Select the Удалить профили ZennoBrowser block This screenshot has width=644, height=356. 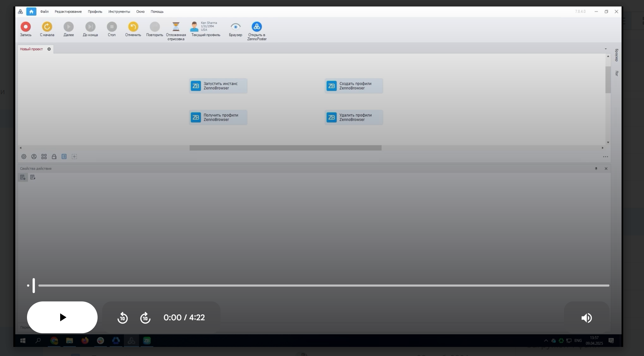point(354,118)
